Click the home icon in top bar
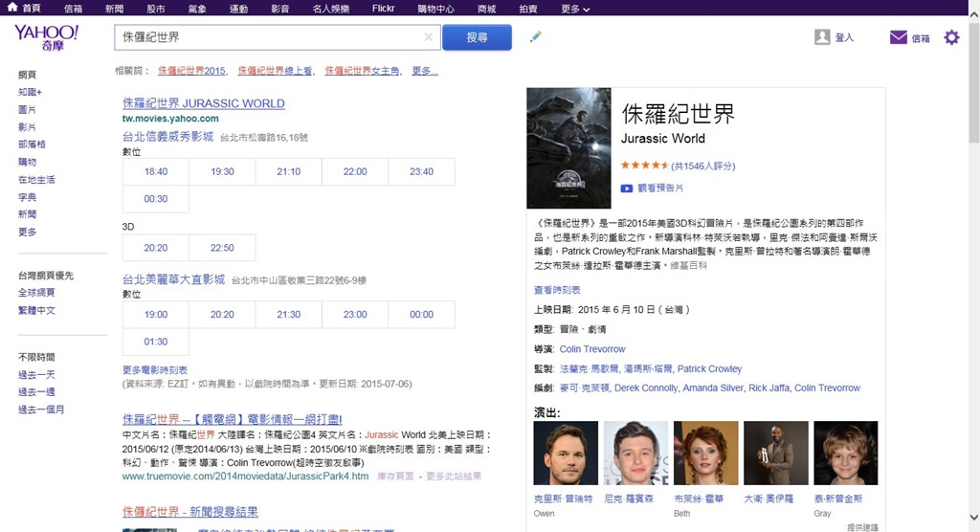Image resolution: width=980 pixels, height=532 pixels. pyautogui.click(x=11, y=8)
